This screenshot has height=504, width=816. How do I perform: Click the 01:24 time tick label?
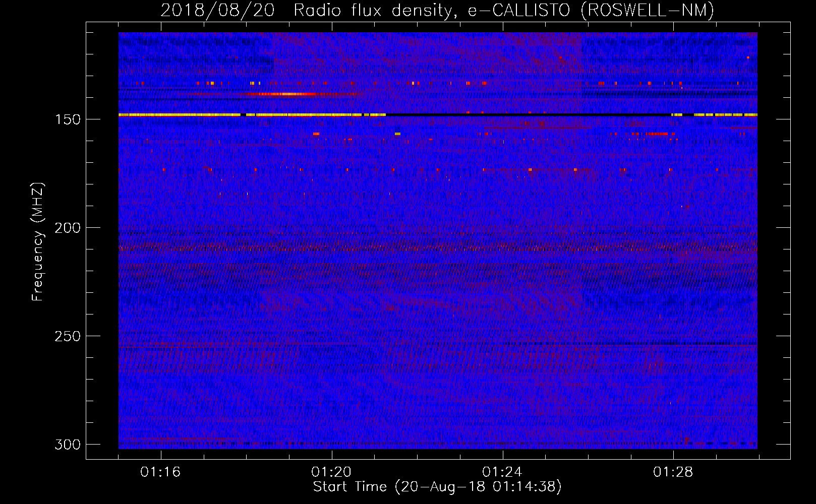(x=502, y=472)
